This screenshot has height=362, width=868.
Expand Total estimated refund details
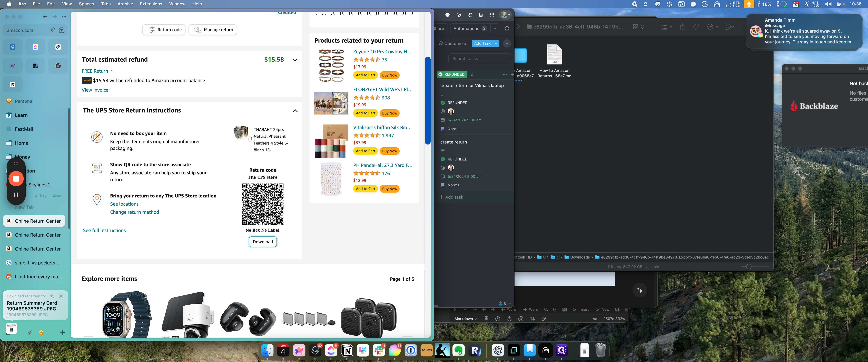point(295,60)
